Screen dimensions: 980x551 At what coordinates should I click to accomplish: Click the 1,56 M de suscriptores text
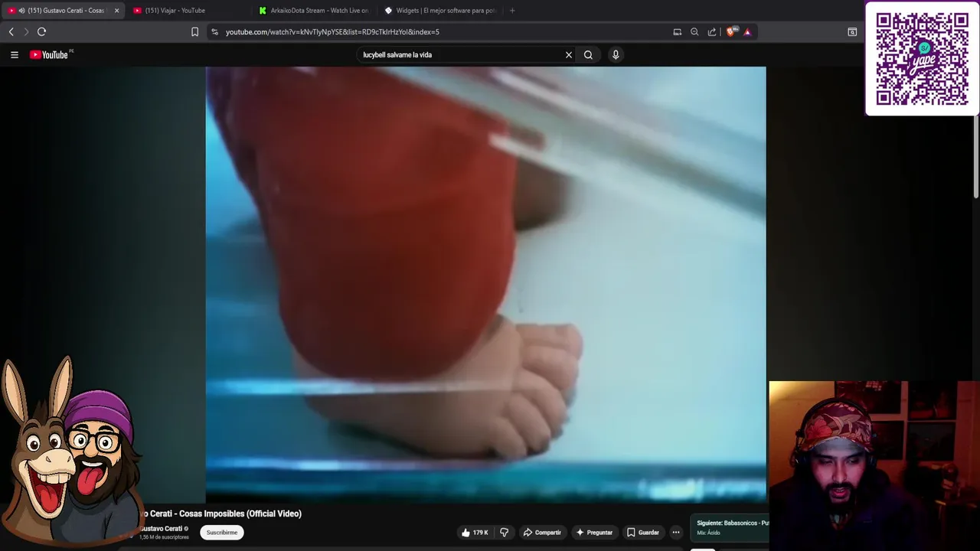click(x=164, y=537)
